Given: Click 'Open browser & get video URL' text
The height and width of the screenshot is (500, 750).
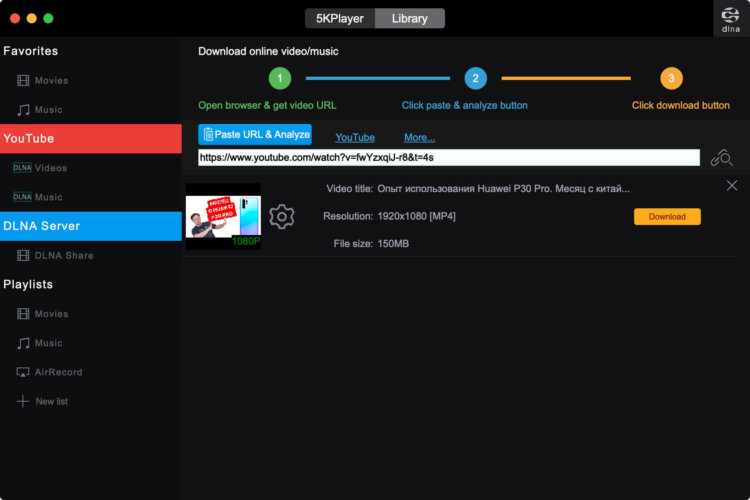Looking at the screenshot, I should coord(267,106).
